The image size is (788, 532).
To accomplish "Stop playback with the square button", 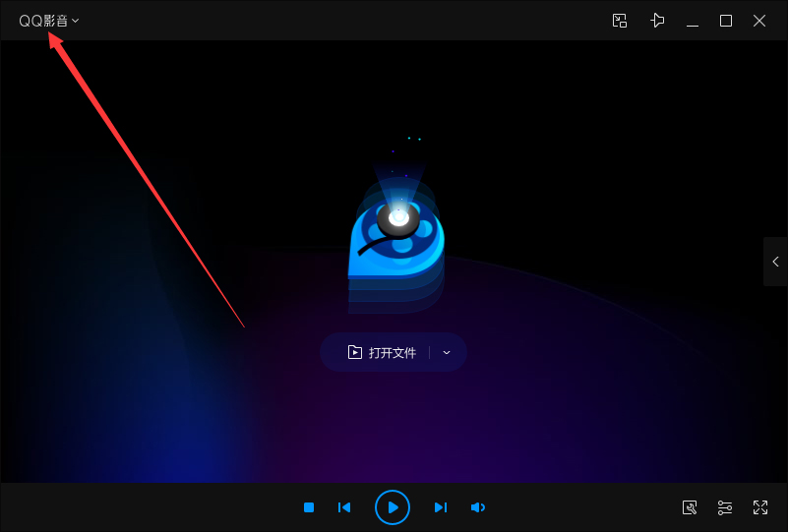I will point(309,507).
